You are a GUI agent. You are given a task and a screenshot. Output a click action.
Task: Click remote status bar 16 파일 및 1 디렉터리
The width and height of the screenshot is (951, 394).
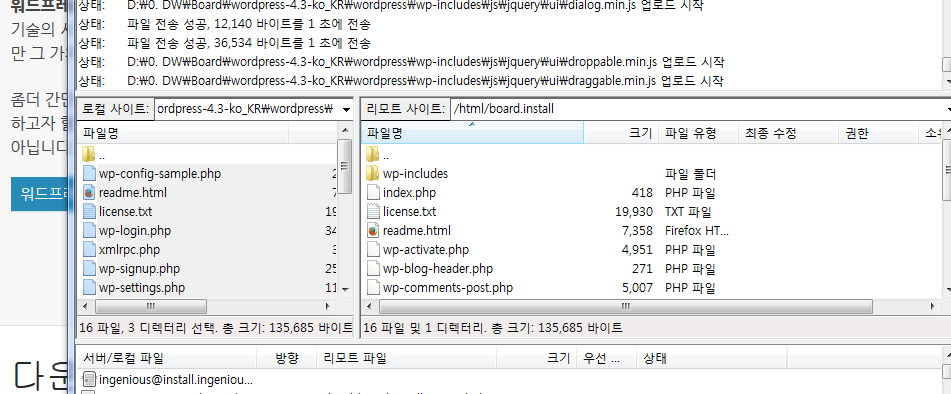tap(492, 328)
